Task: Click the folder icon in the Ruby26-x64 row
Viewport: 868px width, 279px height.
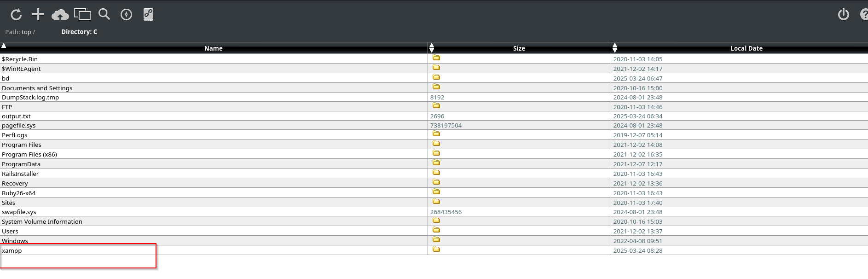Action: [436, 192]
